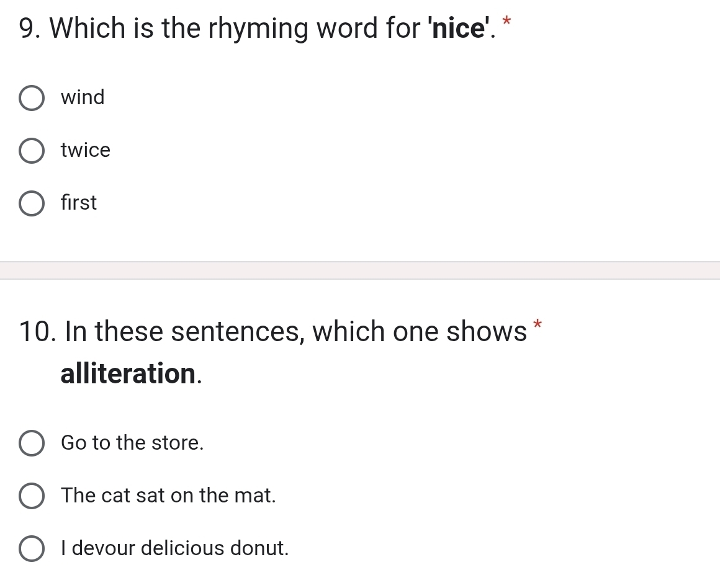Click the 'twice' answer label text
The width and height of the screenshot is (720, 588).
(x=86, y=150)
